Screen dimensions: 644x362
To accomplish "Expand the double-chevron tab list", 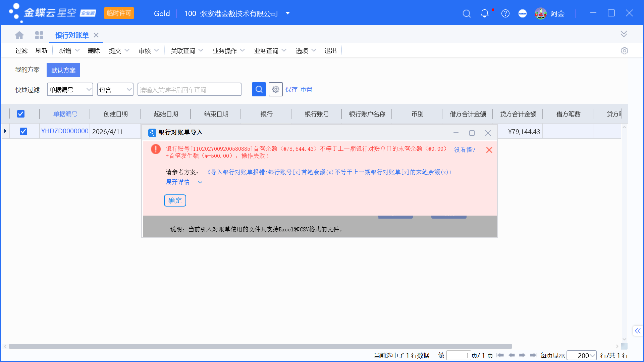I will coord(624,34).
